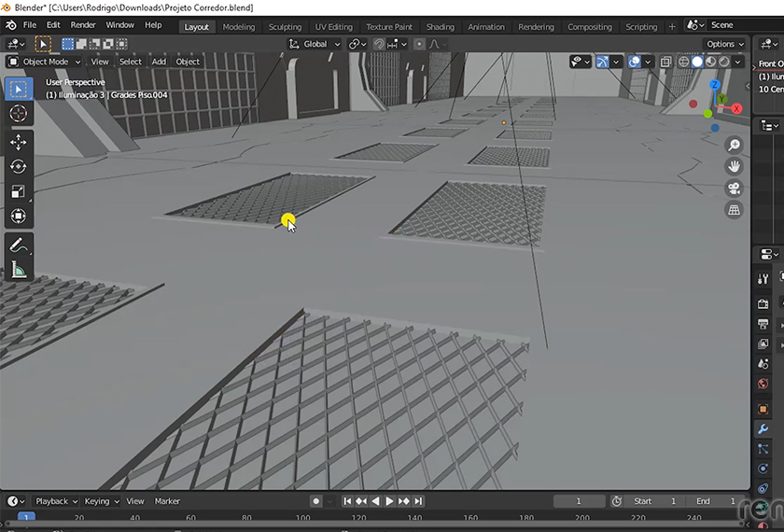Select the Annotate pencil tool

[19, 245]
